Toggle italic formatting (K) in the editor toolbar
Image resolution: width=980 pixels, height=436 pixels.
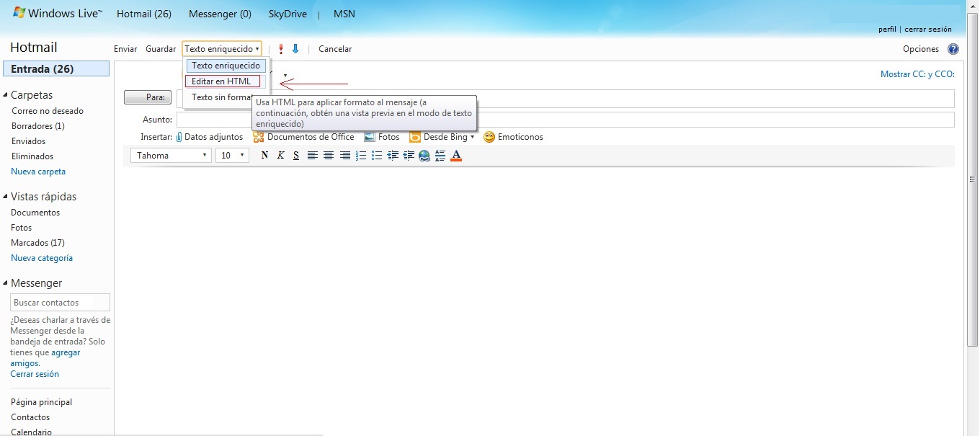[280, 156]
